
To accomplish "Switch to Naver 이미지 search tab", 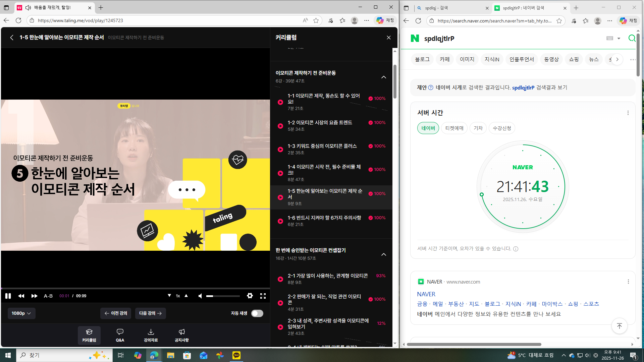I will 467,59.
